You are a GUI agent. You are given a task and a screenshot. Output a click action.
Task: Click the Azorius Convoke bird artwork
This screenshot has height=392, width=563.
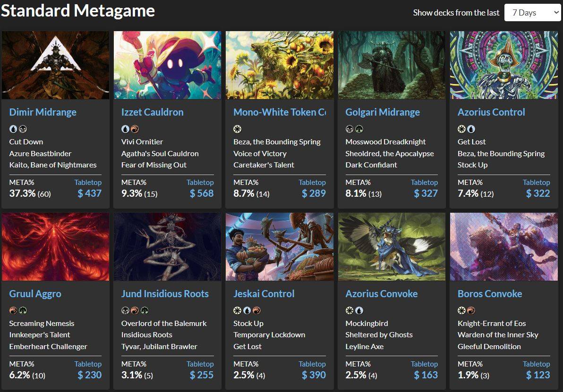pos(392,247)
